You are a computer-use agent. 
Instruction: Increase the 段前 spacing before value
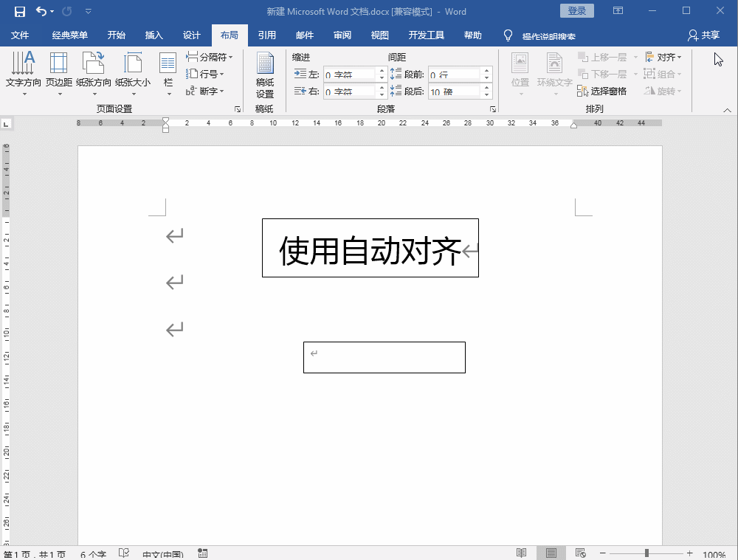tap(487, 71)
